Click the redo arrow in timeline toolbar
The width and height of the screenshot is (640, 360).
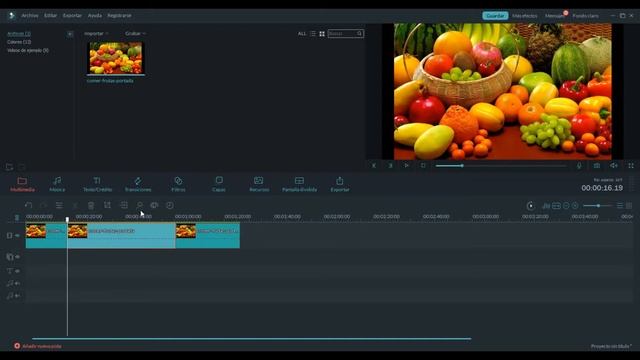tap(44, 205)
